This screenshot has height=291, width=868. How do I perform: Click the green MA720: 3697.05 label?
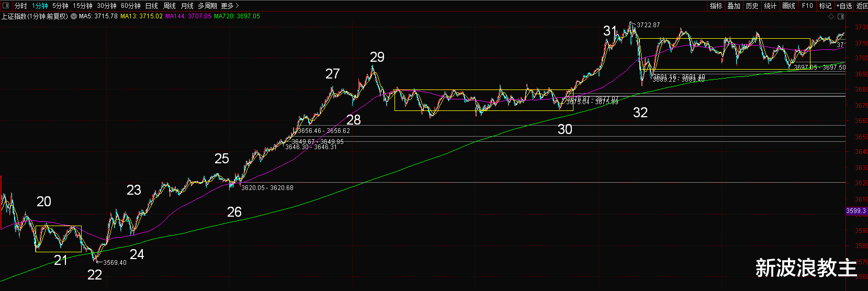pos(237,16)
